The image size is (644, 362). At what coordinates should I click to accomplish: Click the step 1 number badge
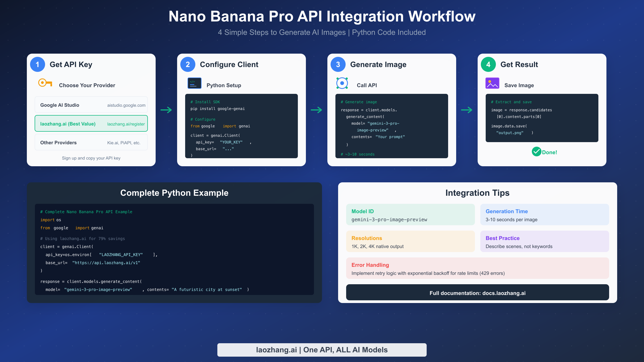point(37,64)
